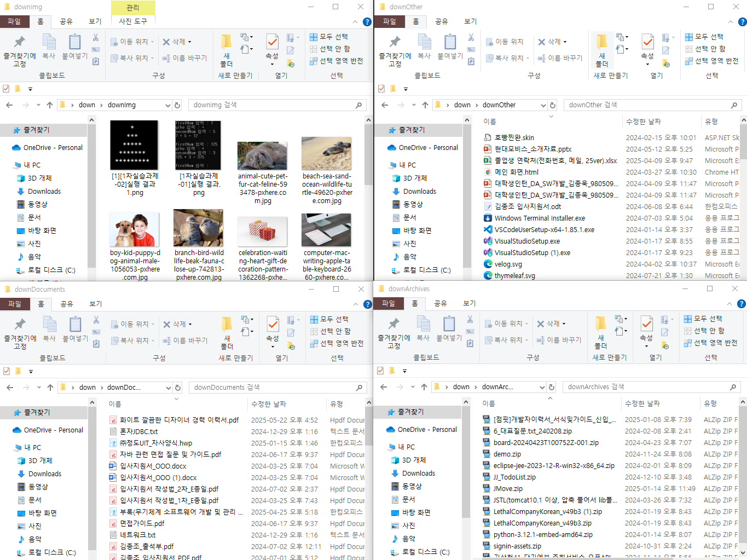The width and height of the screenshot is (747, 560).
Task: Open address history dropdown in downOther address bar
Action: pyautogui.click(x=543, y=105)
